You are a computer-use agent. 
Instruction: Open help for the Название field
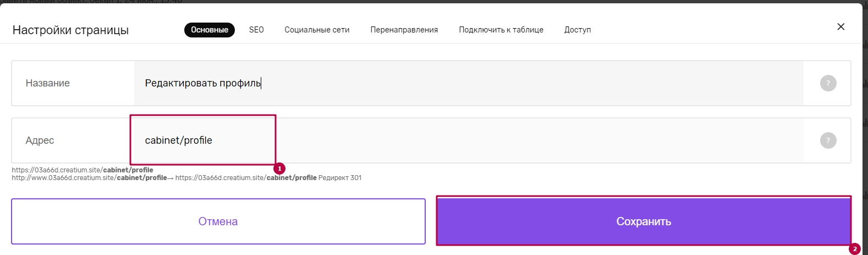pos(828,83)
